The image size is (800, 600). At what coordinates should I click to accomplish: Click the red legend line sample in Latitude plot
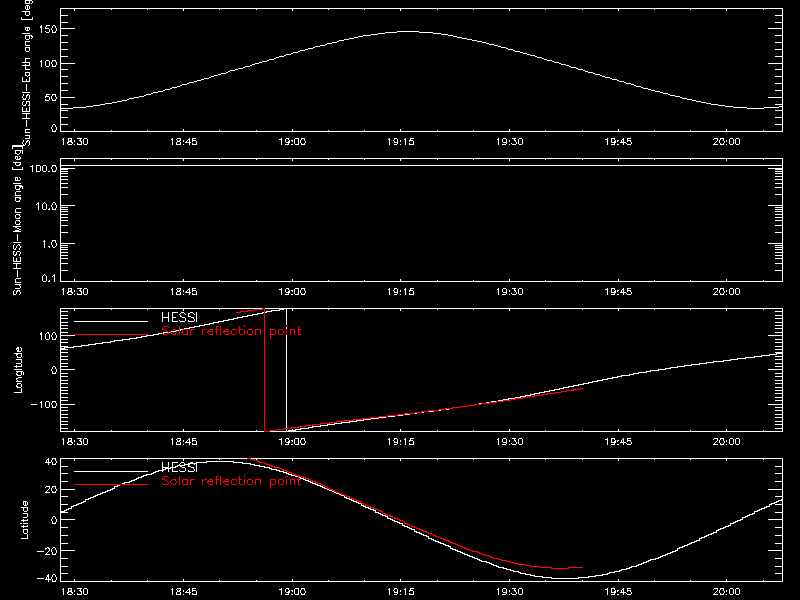pos(111,485)
